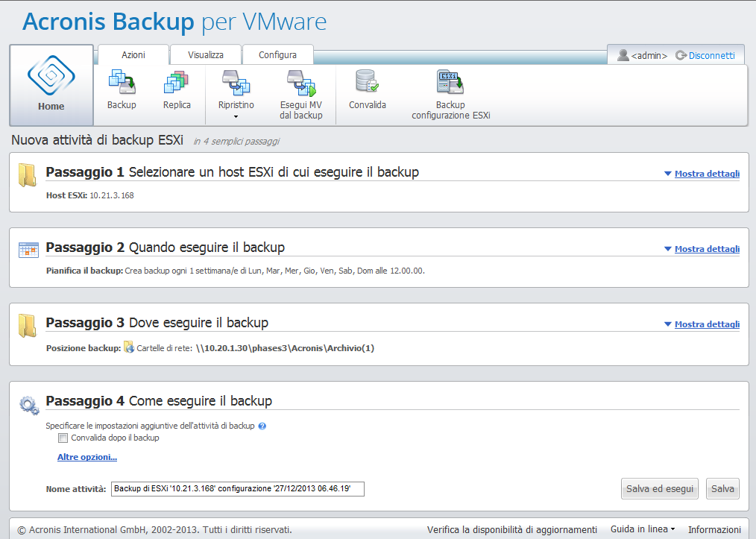Run Esegui MV dal backup icon
Image resolution: width=756 pixels, height=539 pixels.
pos(301,83)
